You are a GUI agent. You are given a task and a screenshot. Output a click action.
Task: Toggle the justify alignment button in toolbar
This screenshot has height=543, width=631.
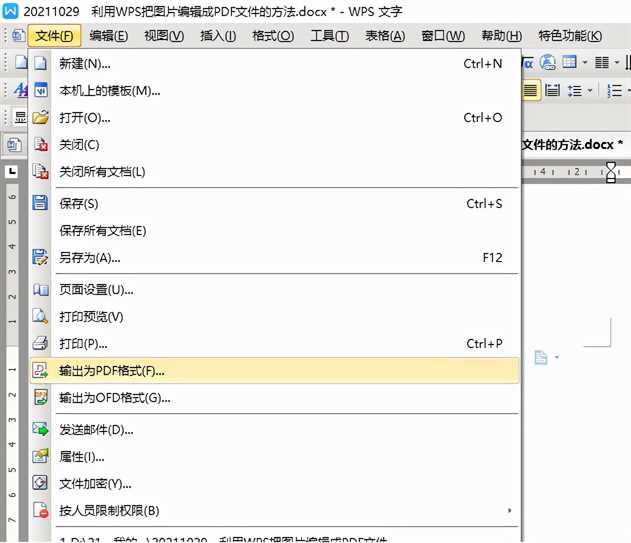[x=530, y=90]
